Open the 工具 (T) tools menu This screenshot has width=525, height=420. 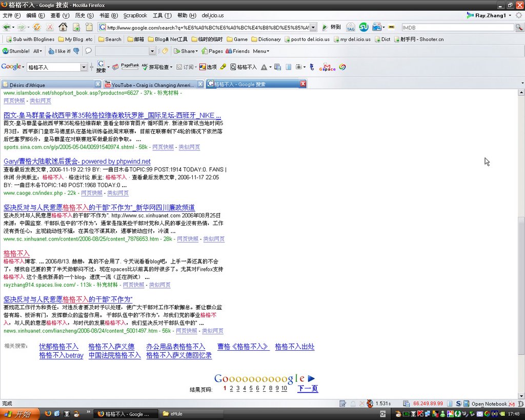coord(162,15)
